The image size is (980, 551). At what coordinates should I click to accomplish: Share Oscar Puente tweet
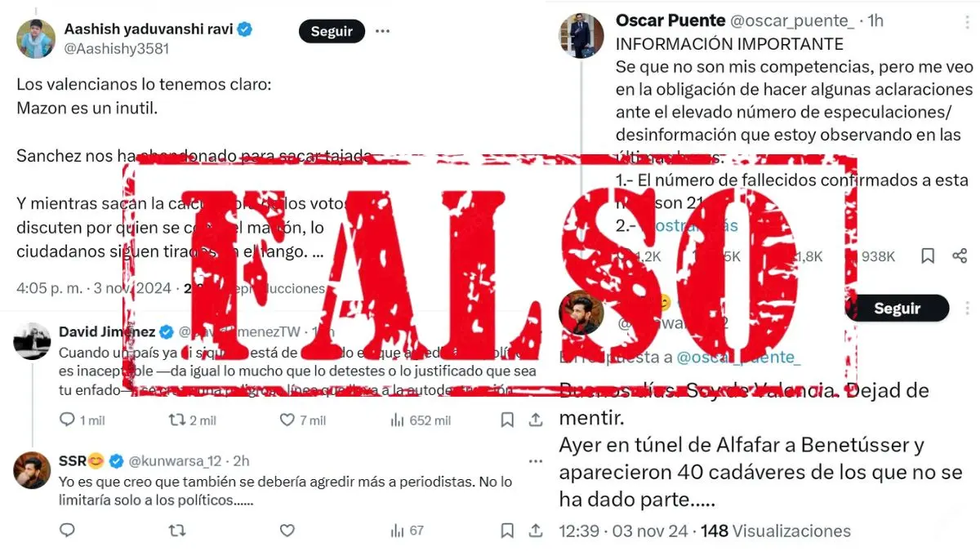coord(960,256)
